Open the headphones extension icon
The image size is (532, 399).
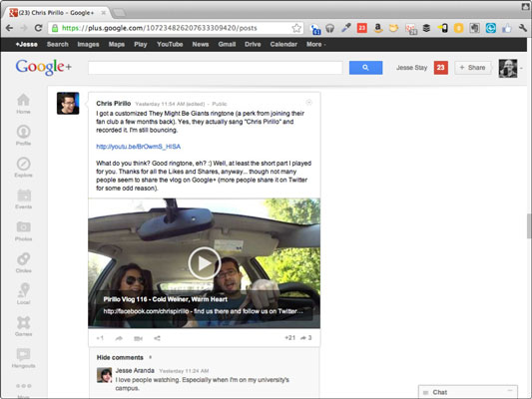(x=329, y=28)
